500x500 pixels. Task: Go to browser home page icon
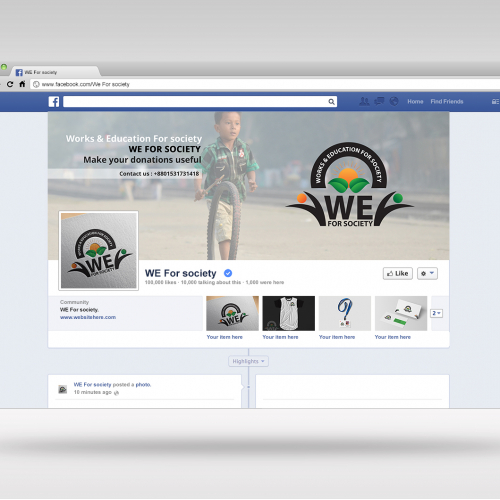[22, 84]
